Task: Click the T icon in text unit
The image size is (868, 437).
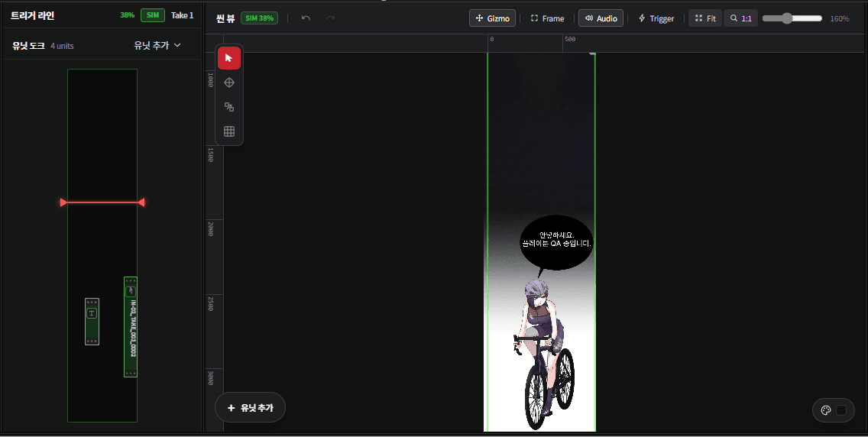Action: pyautogui.click(x=92, y=314)
